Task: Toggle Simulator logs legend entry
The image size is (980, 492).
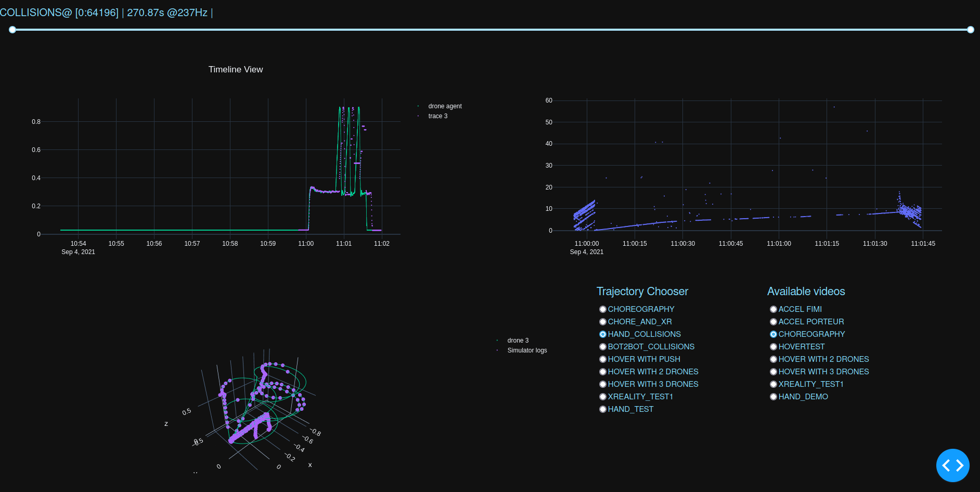Action: (x=526, y=350)
